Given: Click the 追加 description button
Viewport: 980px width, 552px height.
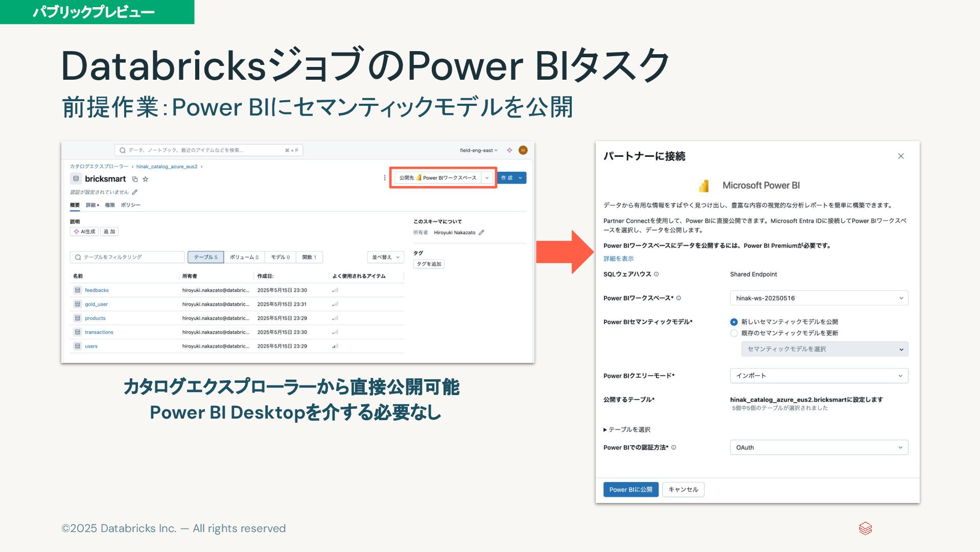Looking at the screenshot, I should (109, 232).
